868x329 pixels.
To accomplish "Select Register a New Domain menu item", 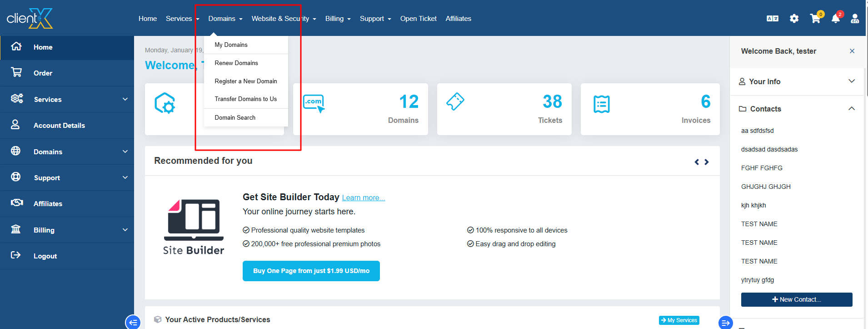I will 245,81.
